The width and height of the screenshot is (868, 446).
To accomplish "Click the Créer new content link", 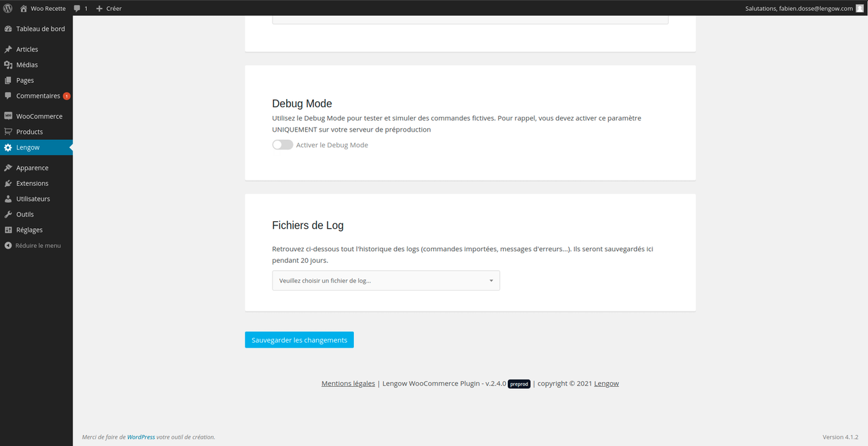I will [114, 8].
